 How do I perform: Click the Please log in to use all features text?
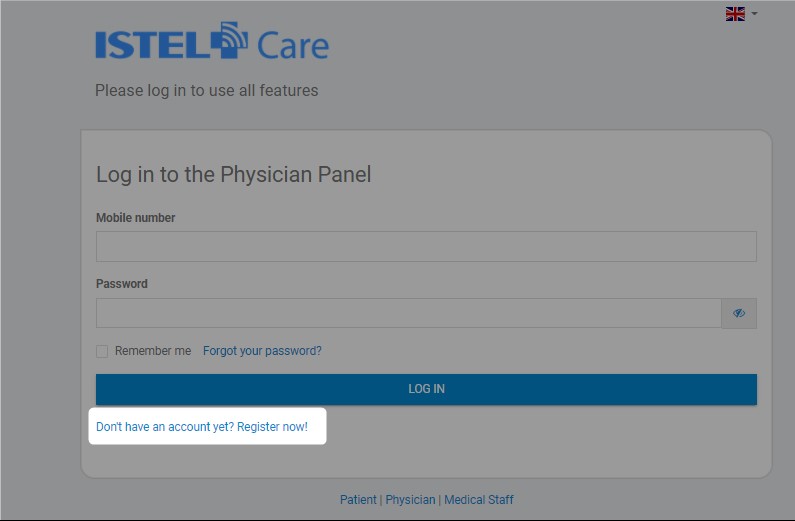pyautogui.click(x=207, y=91)
